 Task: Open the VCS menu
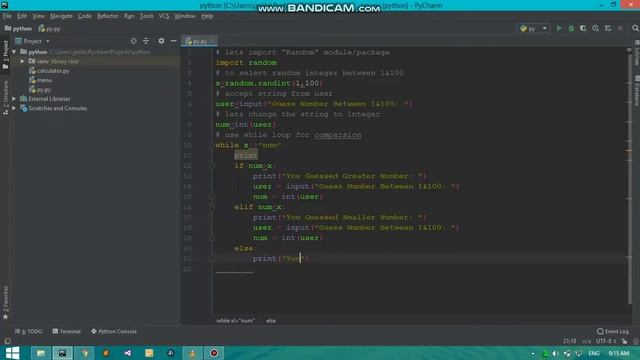point(164,16)
